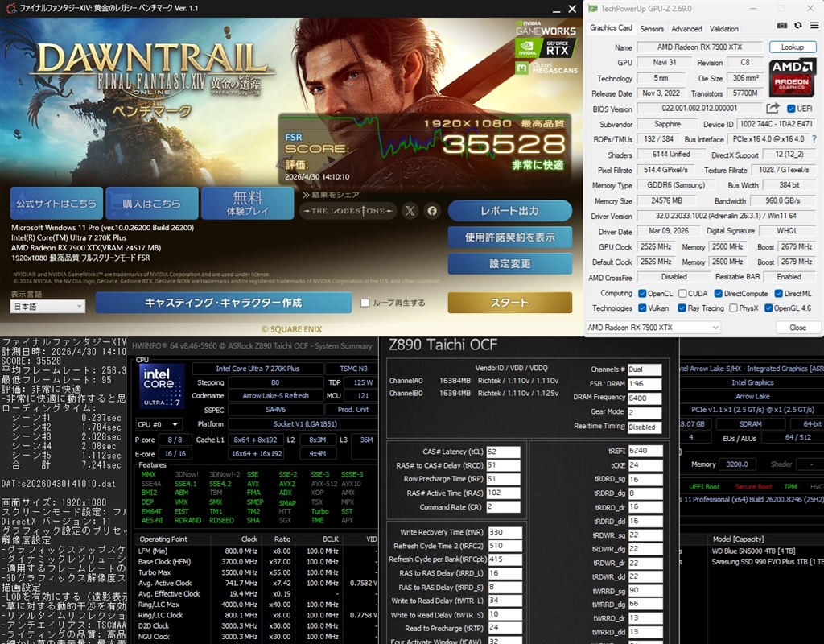Click the Close button in GPU-Z
Screen dimensions: 824x644
pyautogui.click(x=797, y=328)
